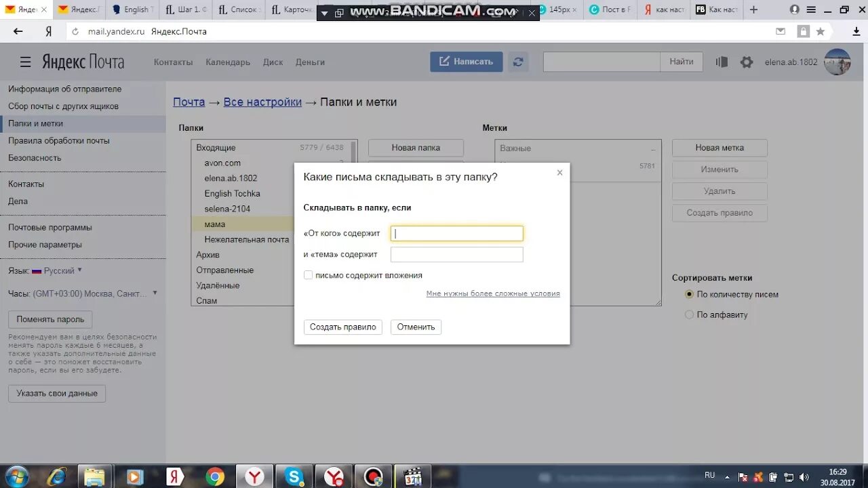Click the Поменять пароль button
Screen dimensions: 868x488
coord(50,319)
